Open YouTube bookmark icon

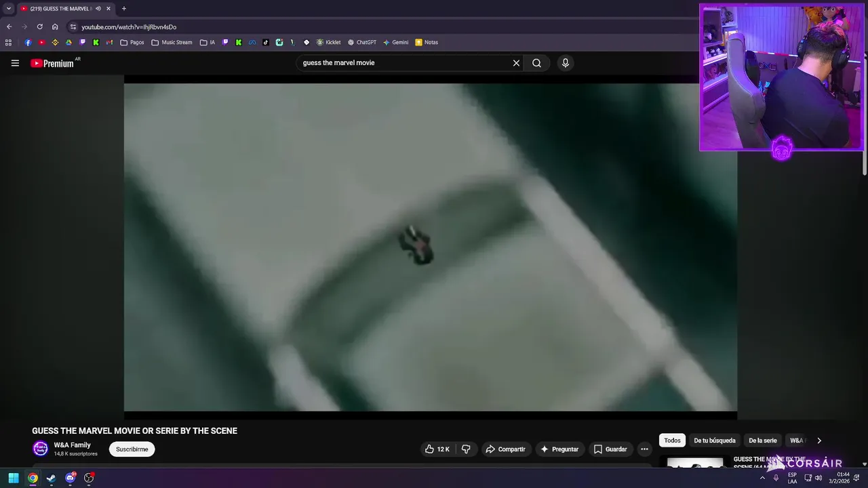click(41, 42)
